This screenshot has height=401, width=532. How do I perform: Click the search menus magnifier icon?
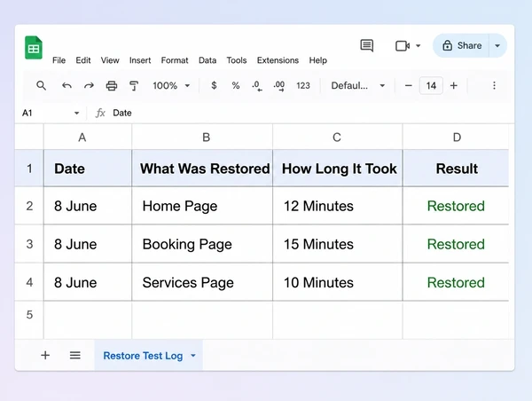pyautogui.click(x=41, y=85)
